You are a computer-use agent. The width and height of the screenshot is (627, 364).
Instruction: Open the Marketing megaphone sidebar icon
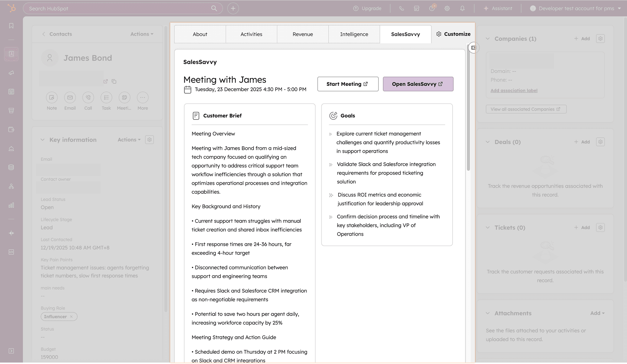pyautogui.click(x=11, y=73)
